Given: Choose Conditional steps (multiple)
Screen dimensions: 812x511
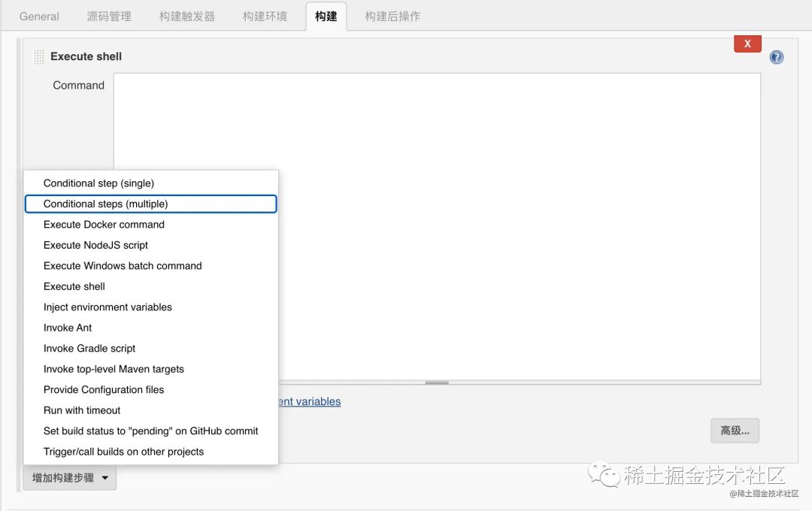Looking at the screenshot, I should click(150, 204).
